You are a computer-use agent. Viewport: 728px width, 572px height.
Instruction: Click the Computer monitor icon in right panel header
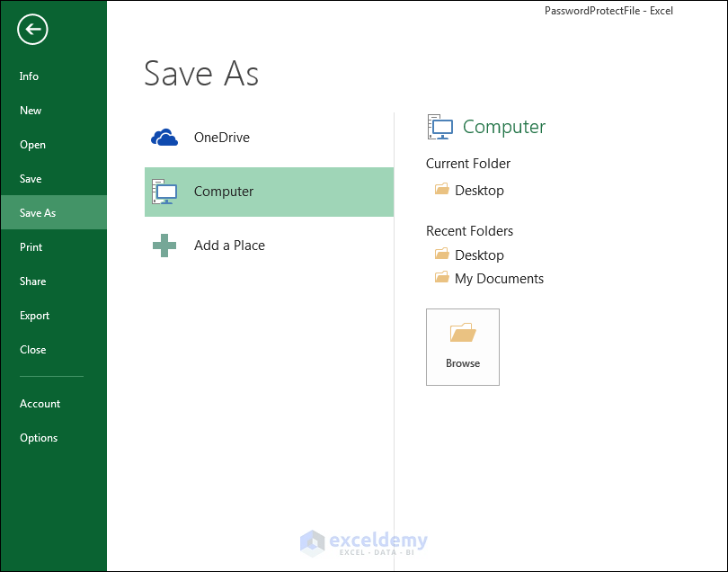pos(439,127)
